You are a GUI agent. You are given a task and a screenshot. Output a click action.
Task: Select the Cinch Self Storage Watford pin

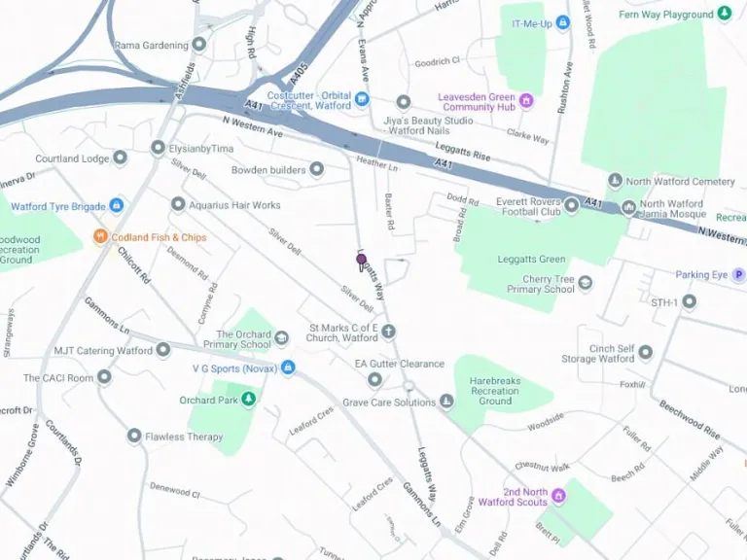646,352
